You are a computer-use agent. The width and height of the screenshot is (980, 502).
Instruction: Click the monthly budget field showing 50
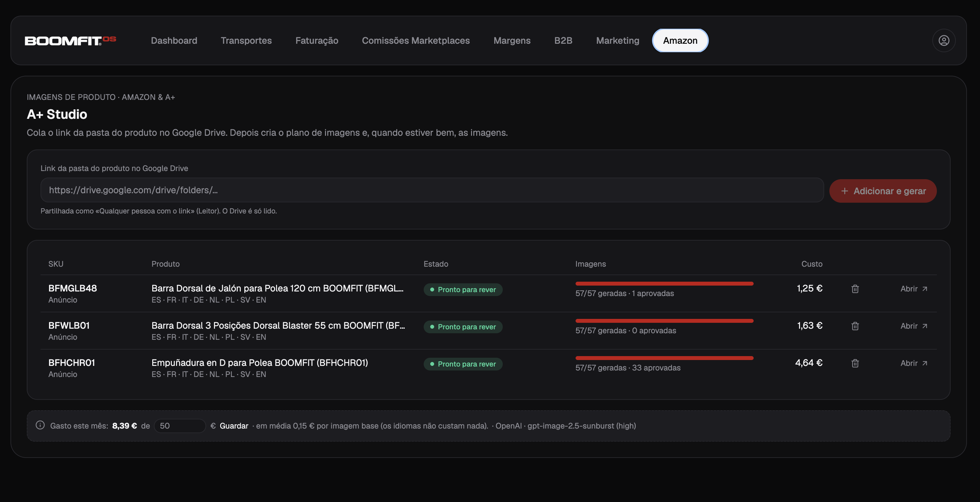click(180, 426)
